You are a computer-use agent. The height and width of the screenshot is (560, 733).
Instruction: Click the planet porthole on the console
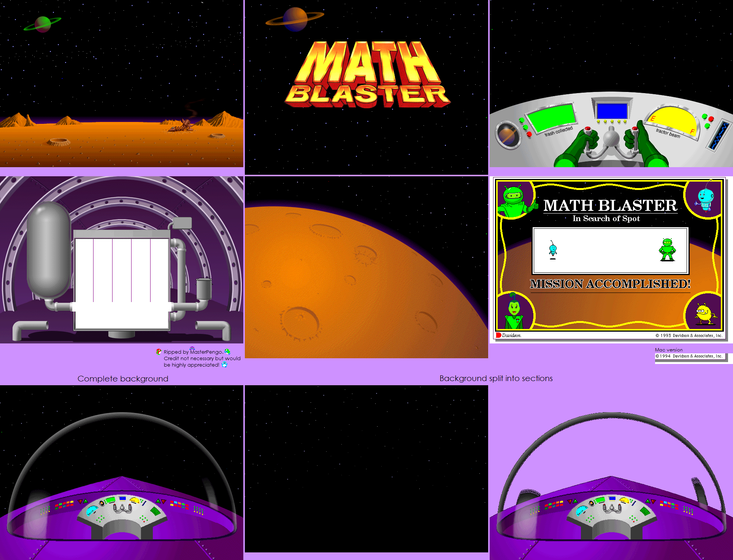click(x=508, y=134)
